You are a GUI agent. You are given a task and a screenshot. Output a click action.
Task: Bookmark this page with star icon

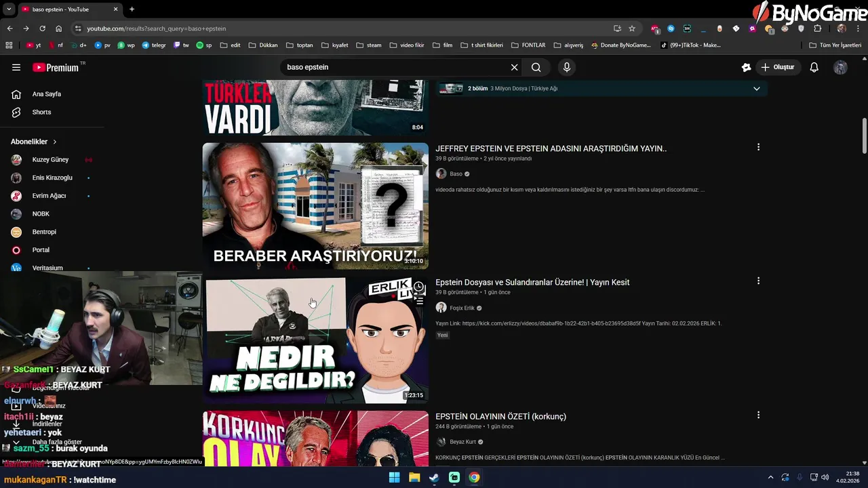[632, 28]
